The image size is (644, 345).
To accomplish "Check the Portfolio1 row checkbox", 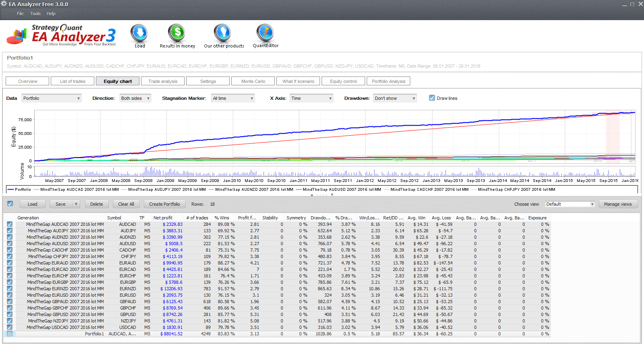I will pos(10,334).
